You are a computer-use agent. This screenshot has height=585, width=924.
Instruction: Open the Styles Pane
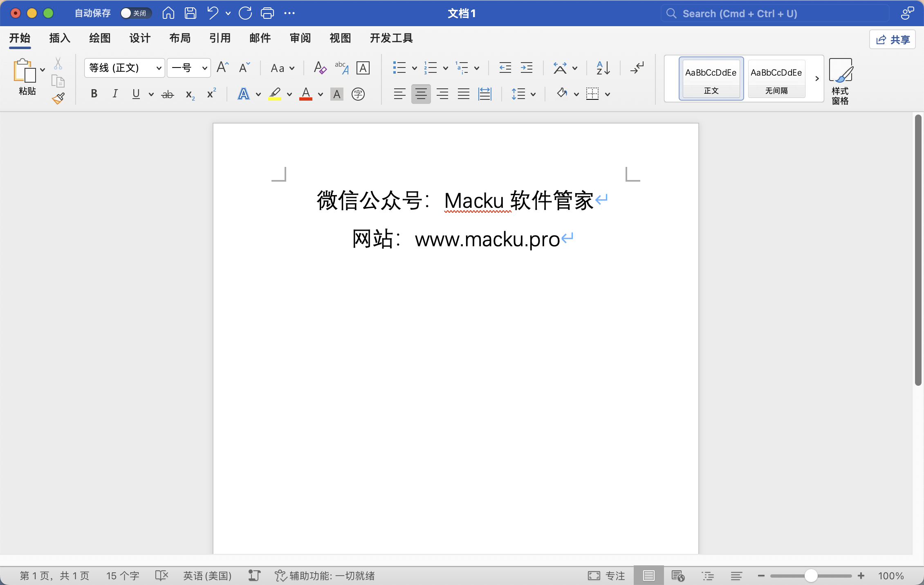coord(841,81)
